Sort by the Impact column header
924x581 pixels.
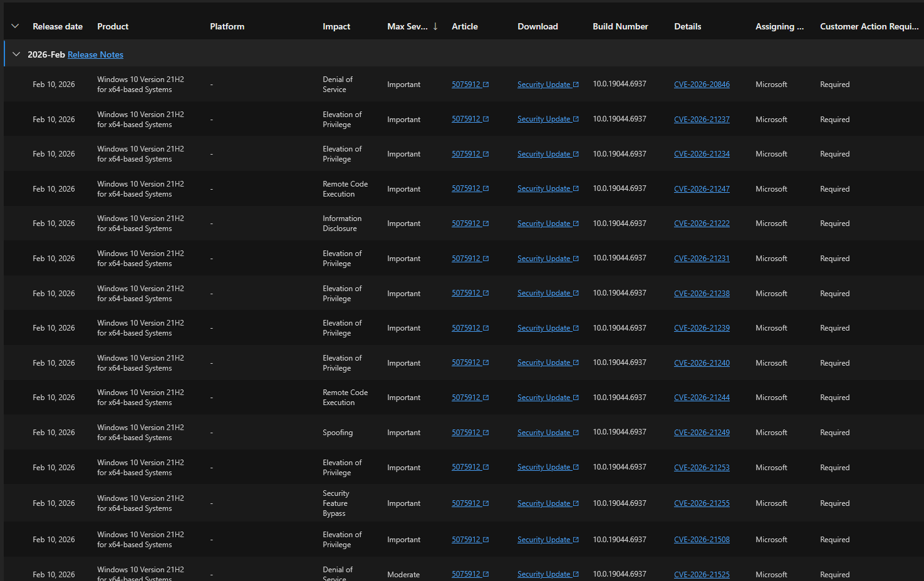[x=336, y=26]
